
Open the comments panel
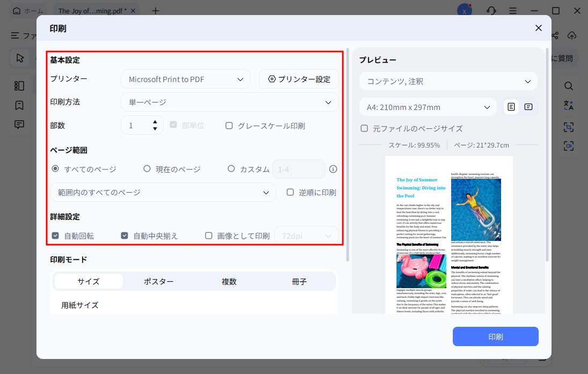click(x=19, y=124)
